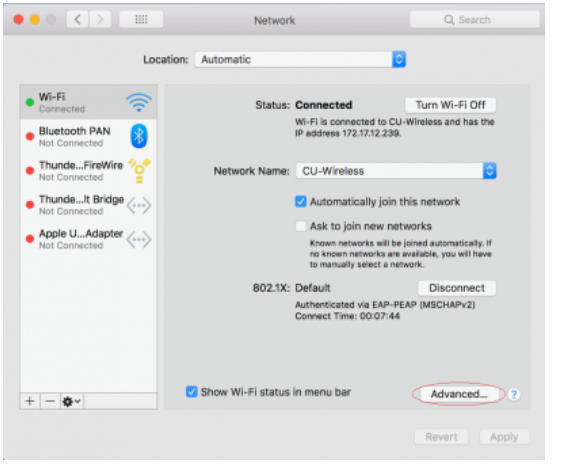The image size is (562, 467).
Task: Click the blue Bluetooth icon
Action: pos(139,136)
